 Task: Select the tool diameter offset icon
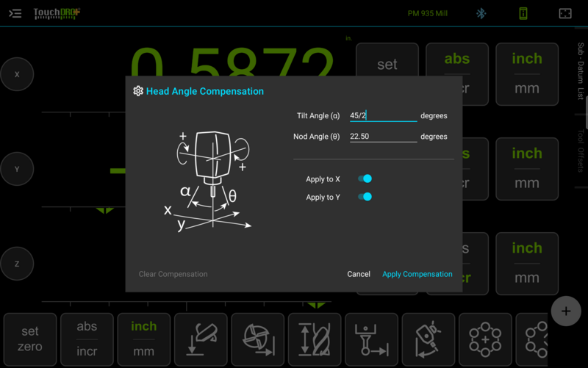(x=258, y=339)
